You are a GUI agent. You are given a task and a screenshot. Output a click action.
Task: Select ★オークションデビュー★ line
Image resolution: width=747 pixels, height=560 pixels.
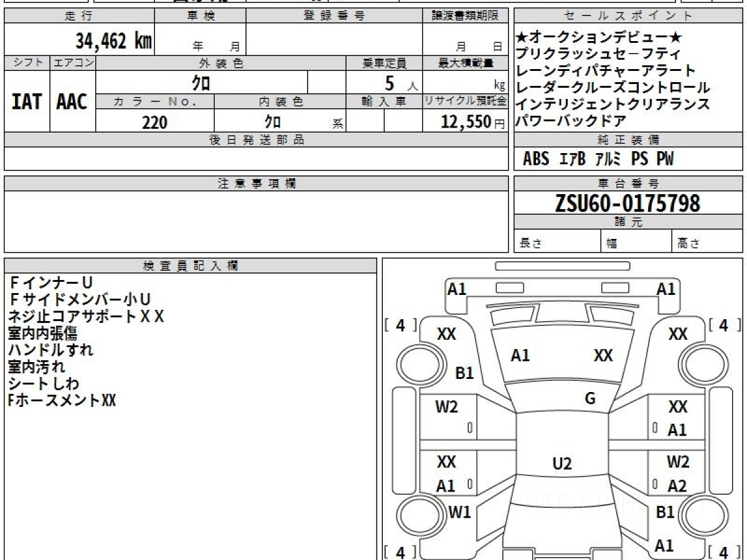tap(599, 37)
